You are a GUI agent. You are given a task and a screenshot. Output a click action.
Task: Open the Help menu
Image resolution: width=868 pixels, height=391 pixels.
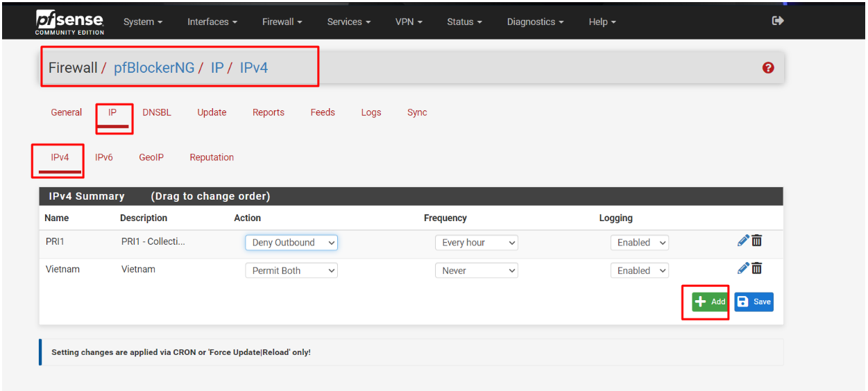[602, 22]
